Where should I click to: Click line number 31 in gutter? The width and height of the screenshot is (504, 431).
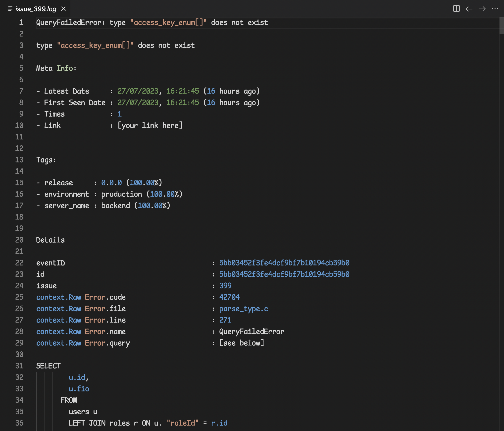coord(19,366)
